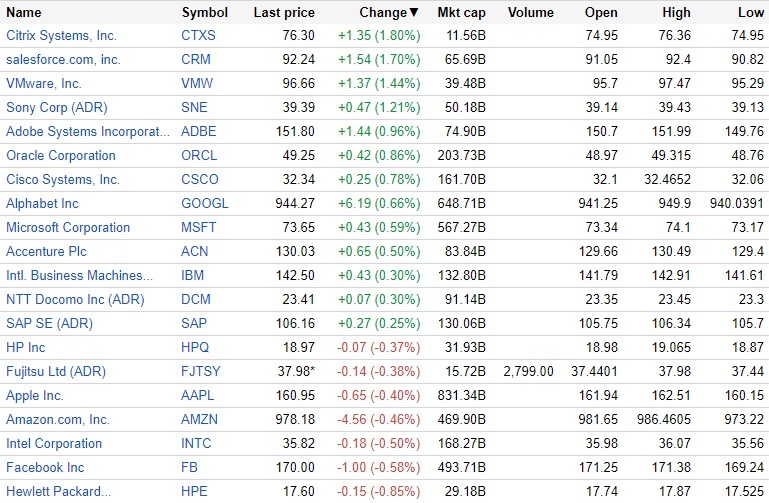
Task: Open the Fujitsu Ltd (ADR) link
Action: point(56,371)
